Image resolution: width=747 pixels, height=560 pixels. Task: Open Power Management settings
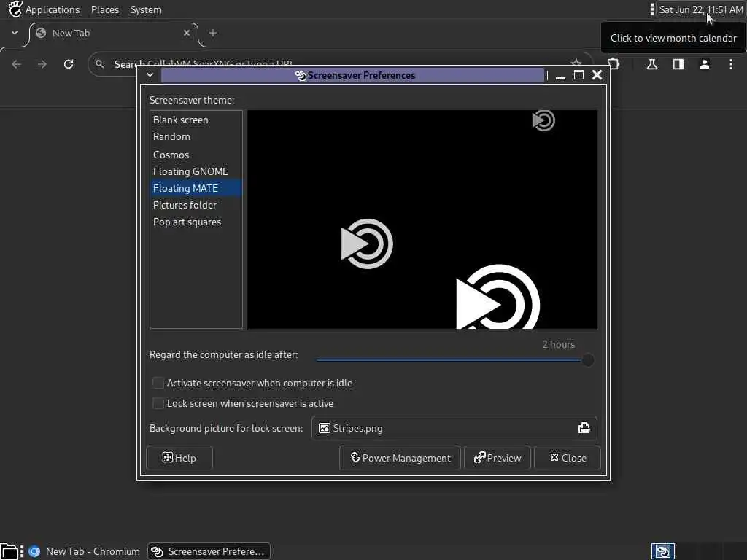pyautogui.click(x=400, y=458)
